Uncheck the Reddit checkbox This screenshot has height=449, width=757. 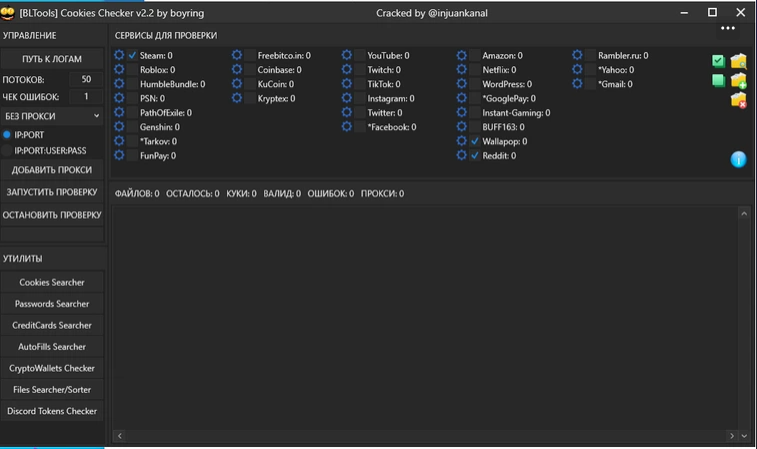click(475, 155)
